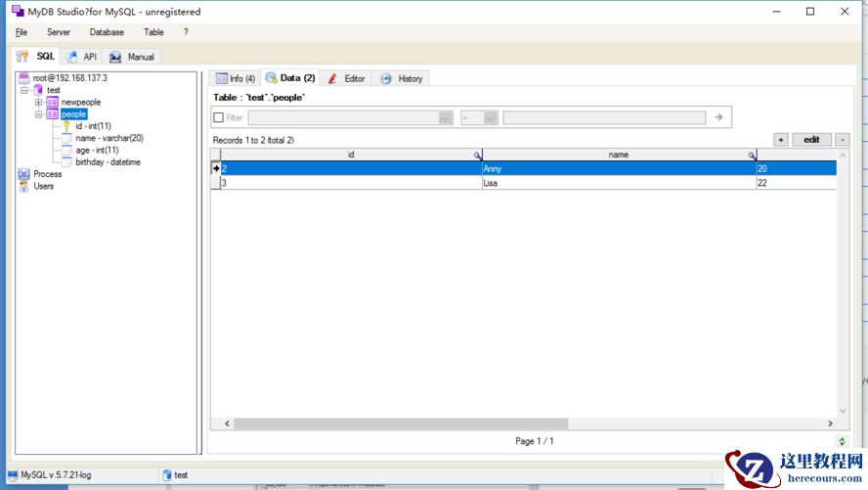Click the filter apply arrow icon
Image resolution: width=868 pixels, height=490 pixels.
click(x=718, y=117)
